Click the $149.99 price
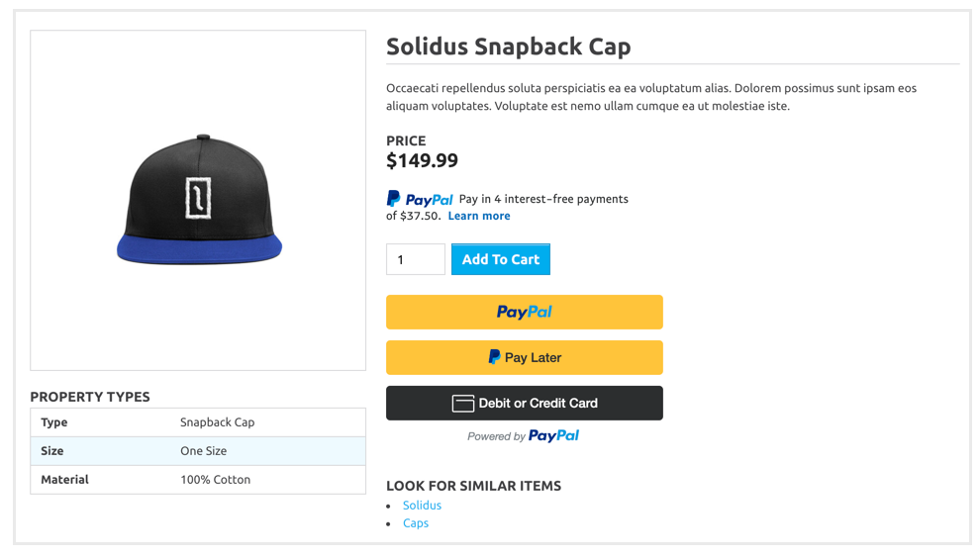Viewport: 980px width, 559px height. (x=422, y=160)
